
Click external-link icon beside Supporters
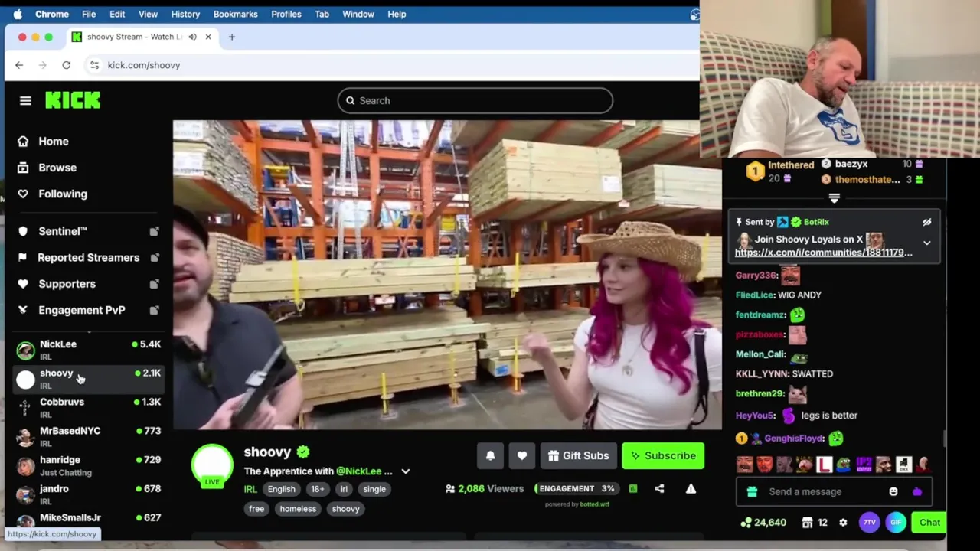pyautogui.click(x=154, y=284)
